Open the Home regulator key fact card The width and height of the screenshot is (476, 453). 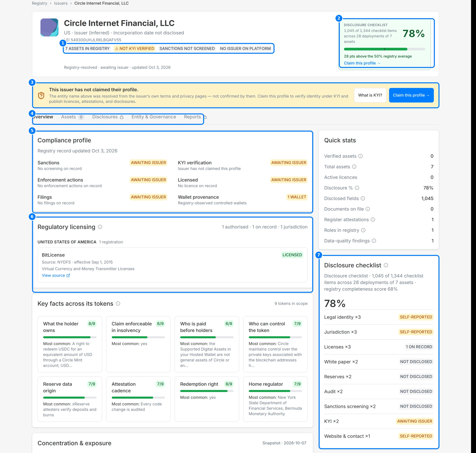click(x=275, y=399)
